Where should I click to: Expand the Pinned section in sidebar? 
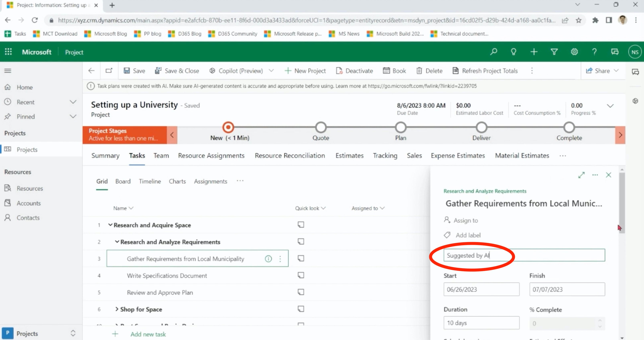pyautogui.click(x=73, y=116)
